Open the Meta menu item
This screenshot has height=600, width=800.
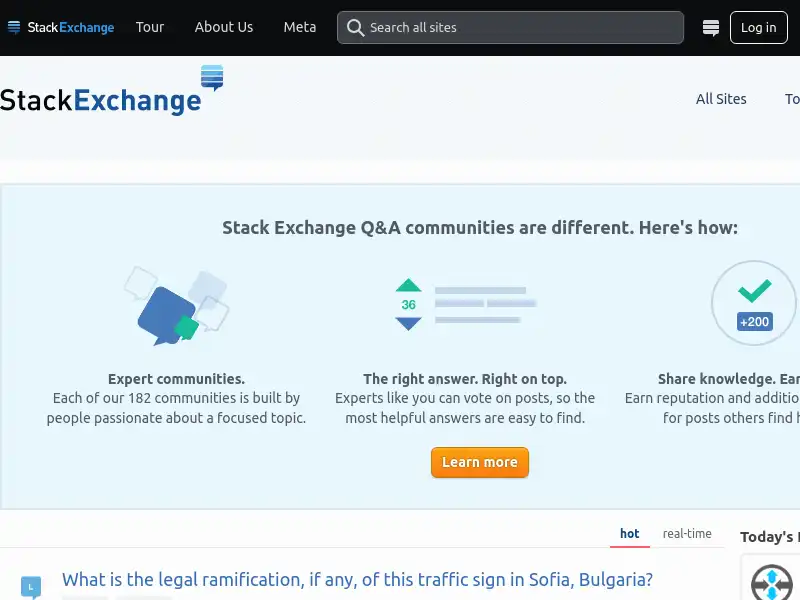(299, 27)
